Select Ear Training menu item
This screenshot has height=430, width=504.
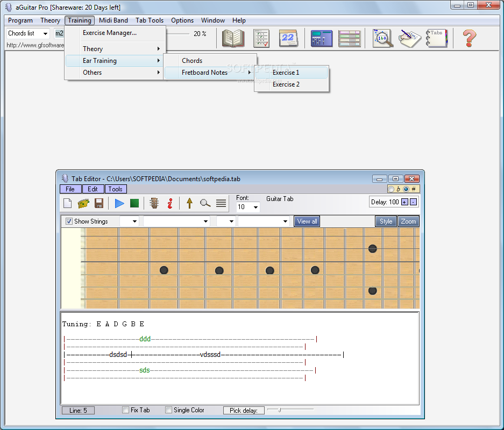pos(115,61)
